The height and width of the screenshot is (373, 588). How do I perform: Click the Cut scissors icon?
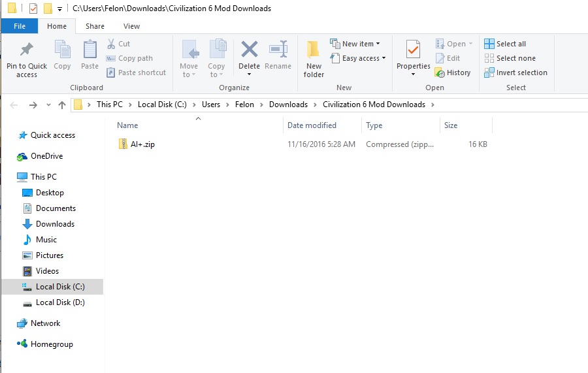click(x=111, y=44)
